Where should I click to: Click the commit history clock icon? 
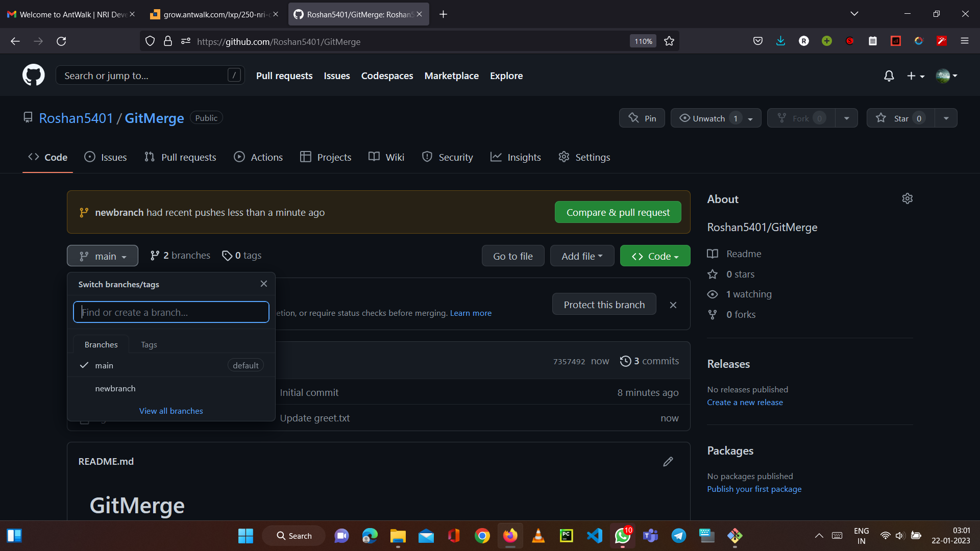(626, 361)
